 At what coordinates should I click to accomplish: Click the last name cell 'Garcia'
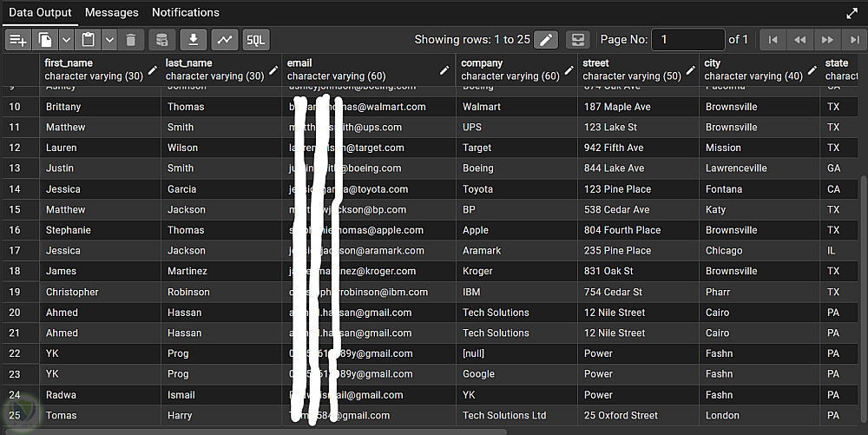point(221,189)
